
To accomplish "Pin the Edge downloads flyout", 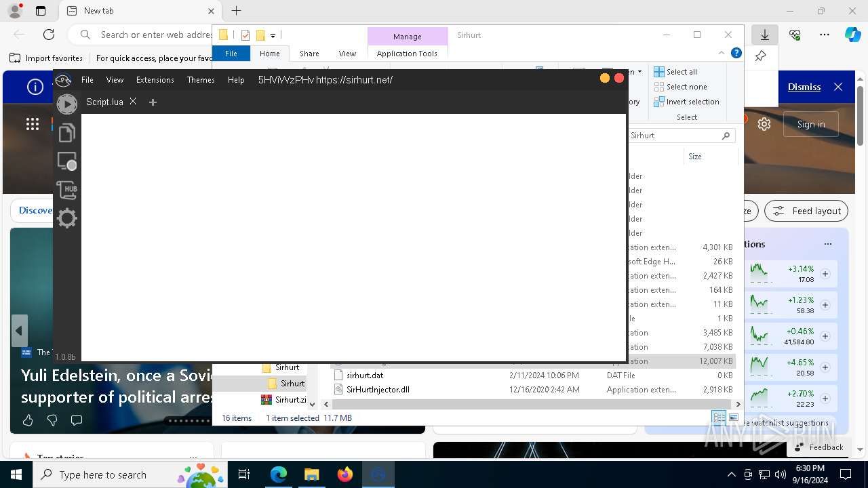I will tap(761, 56).
